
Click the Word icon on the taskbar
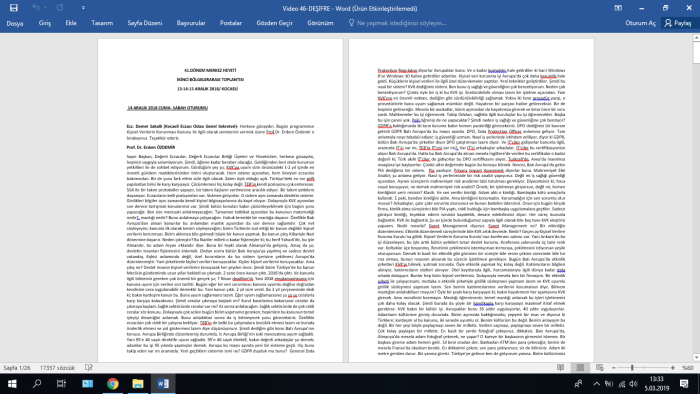point(162,384)
